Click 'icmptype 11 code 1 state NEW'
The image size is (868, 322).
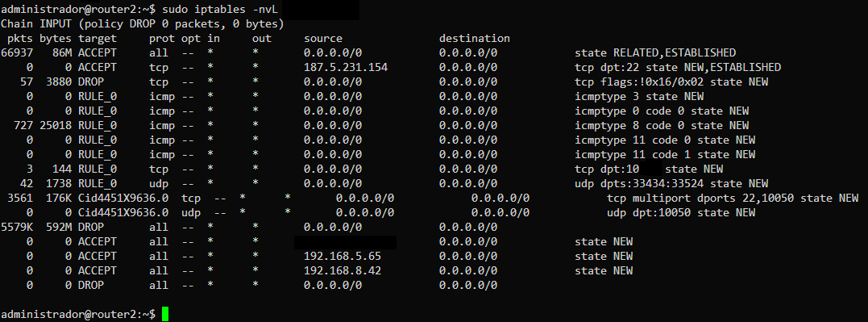tap(665, 154)
